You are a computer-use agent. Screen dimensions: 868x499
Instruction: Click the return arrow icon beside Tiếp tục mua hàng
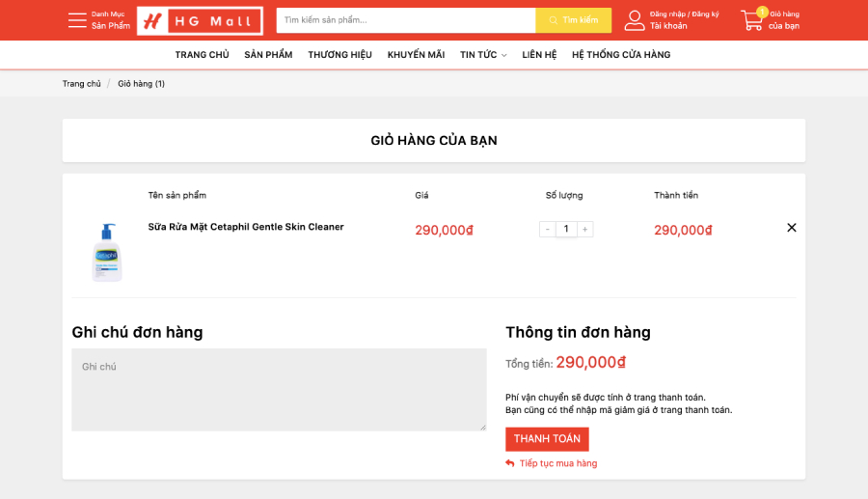click(x=510, y=463)
